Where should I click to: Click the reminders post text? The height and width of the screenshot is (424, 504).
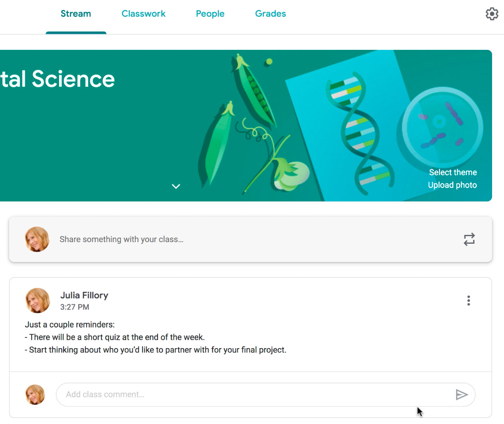155,337
